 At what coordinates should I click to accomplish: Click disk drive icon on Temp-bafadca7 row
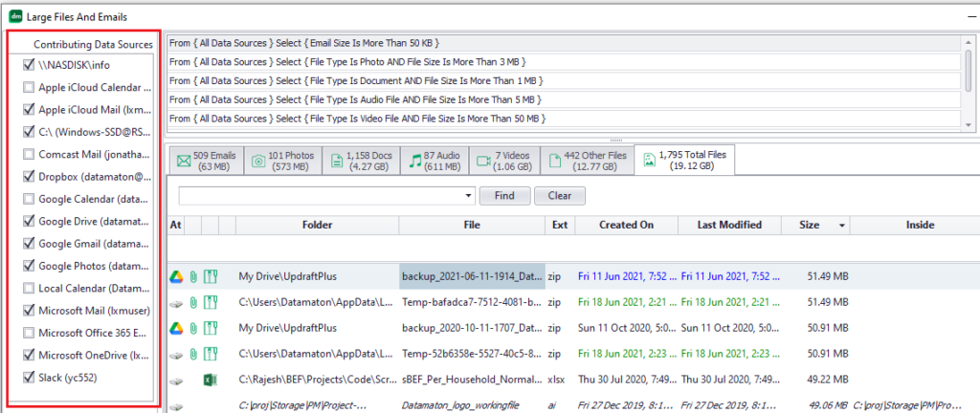pyautogui.click(x=176, y=302)
